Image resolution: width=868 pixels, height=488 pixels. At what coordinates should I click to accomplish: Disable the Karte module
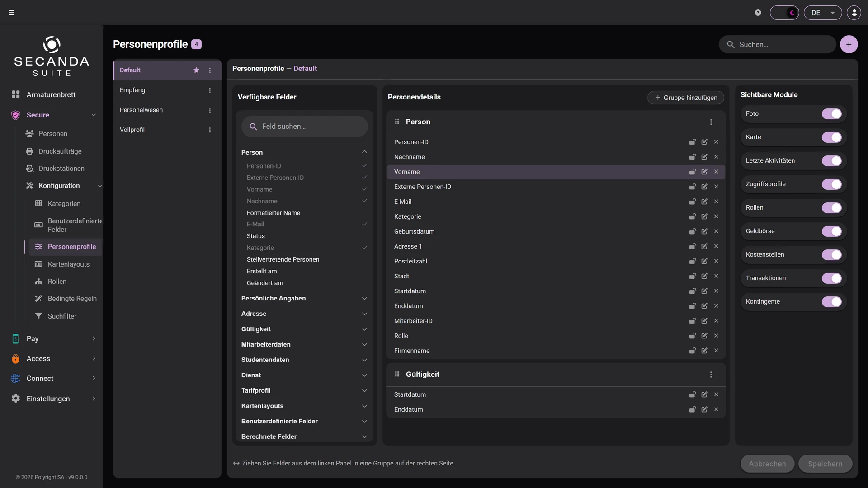click(x=831, y=137)
